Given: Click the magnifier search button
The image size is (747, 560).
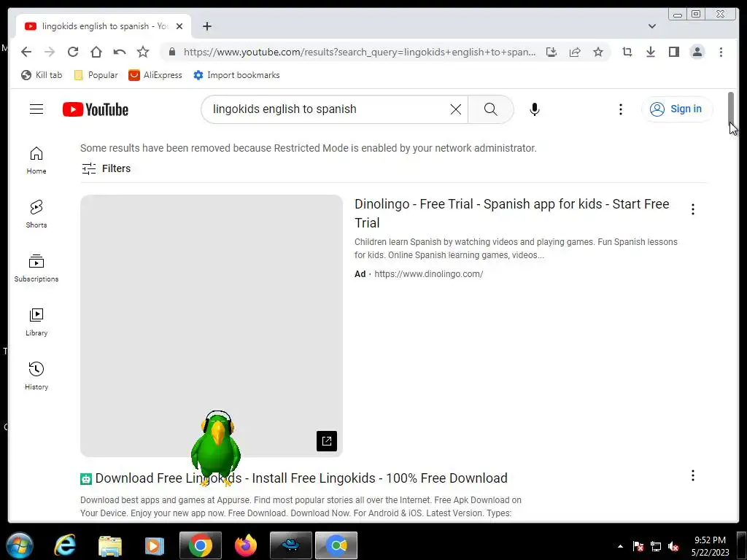Looking at the screenshot, I should click(x=491, y=109).
